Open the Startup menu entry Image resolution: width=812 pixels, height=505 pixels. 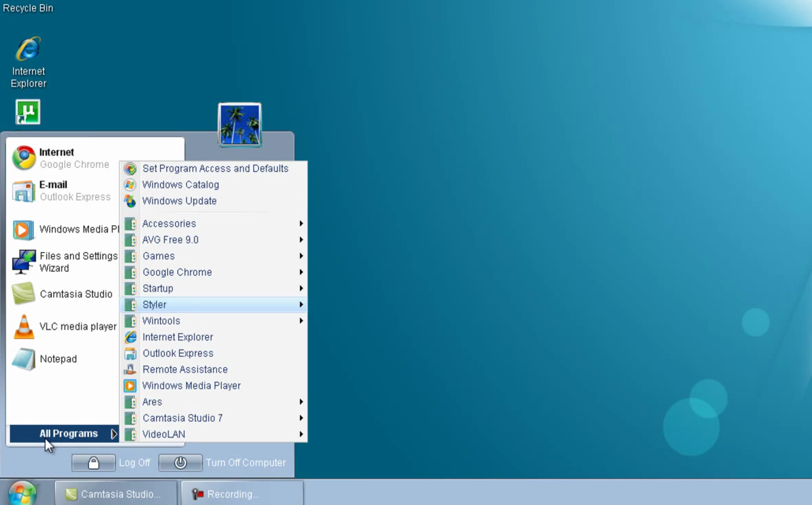click(x=214, y=288)
